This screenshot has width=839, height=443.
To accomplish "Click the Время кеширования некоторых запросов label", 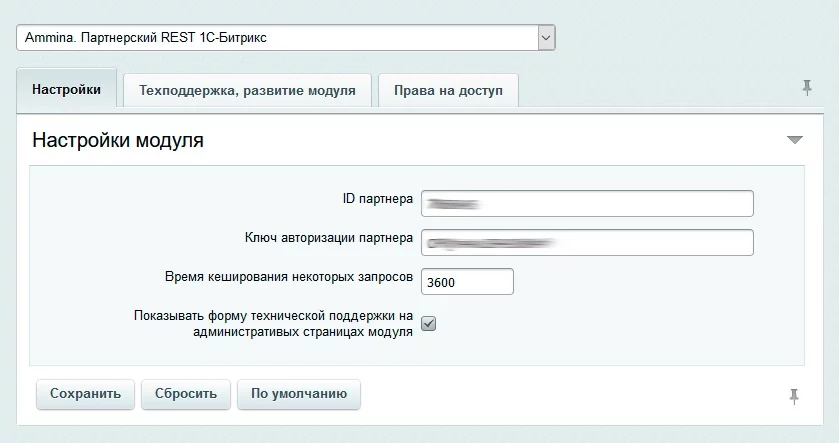I will point(288,277).
